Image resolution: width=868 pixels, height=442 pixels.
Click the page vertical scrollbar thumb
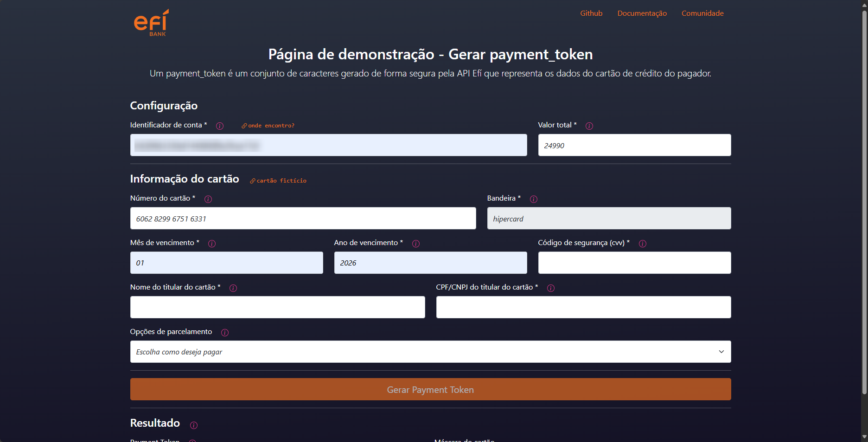pyautogui.click(x=864, y=202)
